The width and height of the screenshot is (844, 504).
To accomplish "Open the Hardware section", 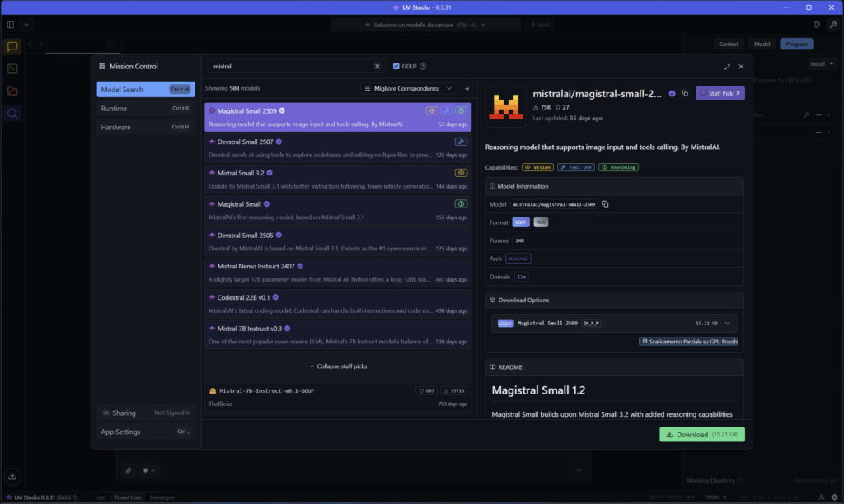I will coord(115,128).
